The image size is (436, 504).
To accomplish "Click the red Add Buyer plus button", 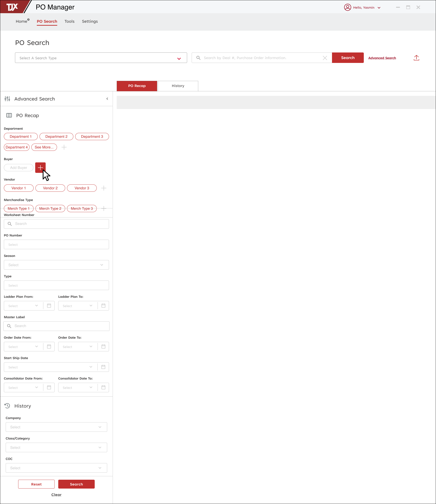I will (x=40, y=168).
